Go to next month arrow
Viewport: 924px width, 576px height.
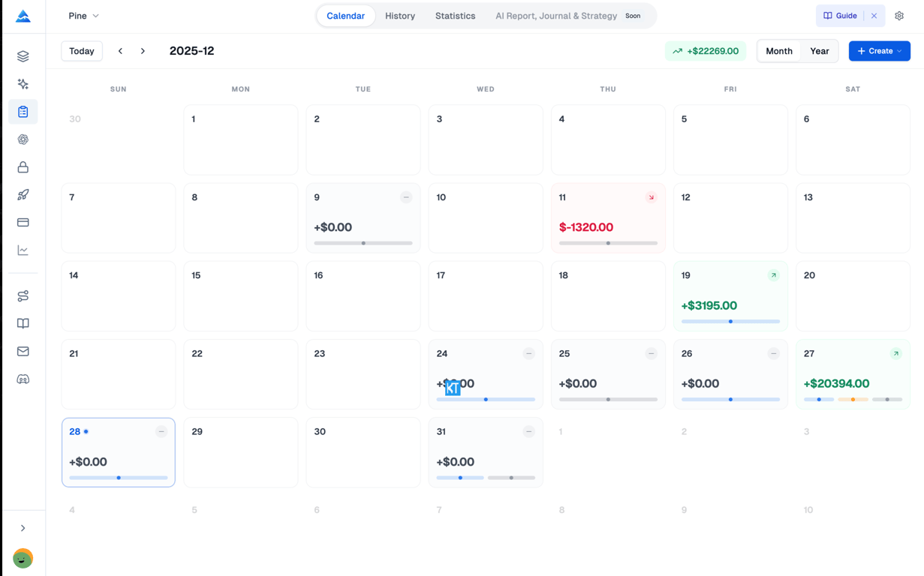143,51
